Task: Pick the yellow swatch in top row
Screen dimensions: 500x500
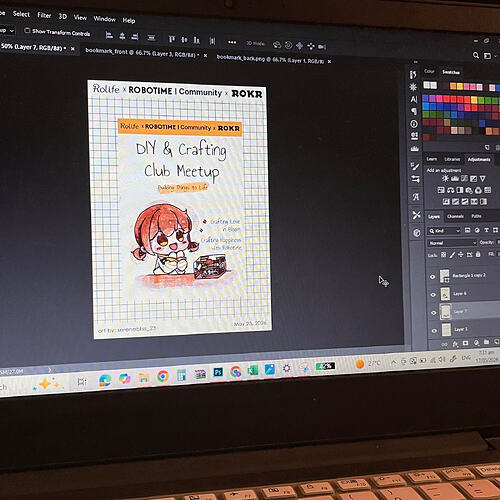Action: click(x=460, y=87)
